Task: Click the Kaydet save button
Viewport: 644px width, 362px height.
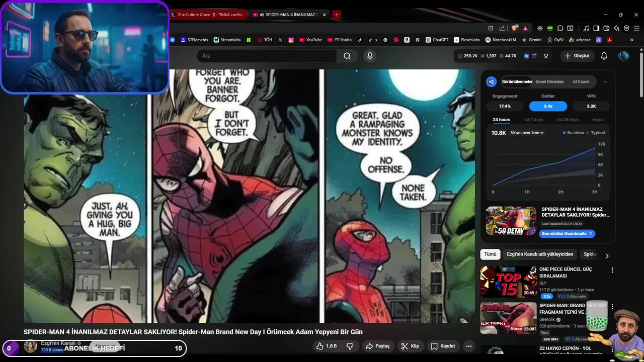Action: (x=443, y=346)
